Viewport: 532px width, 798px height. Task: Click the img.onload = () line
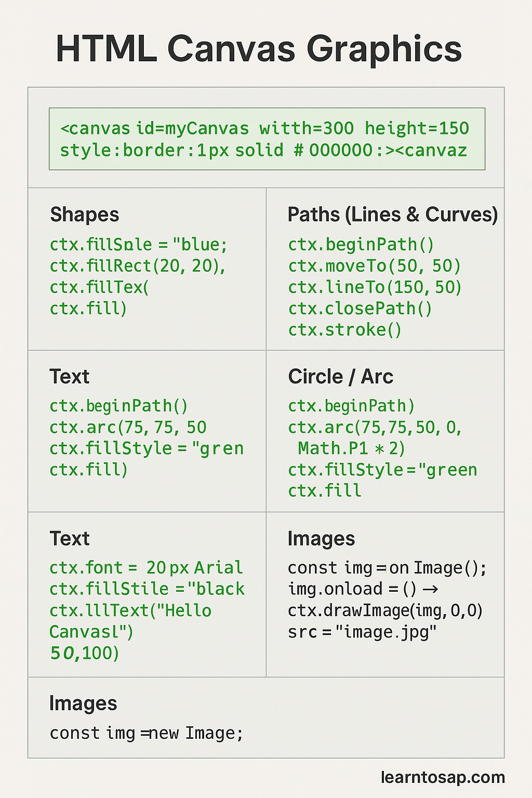coord(363,589)
